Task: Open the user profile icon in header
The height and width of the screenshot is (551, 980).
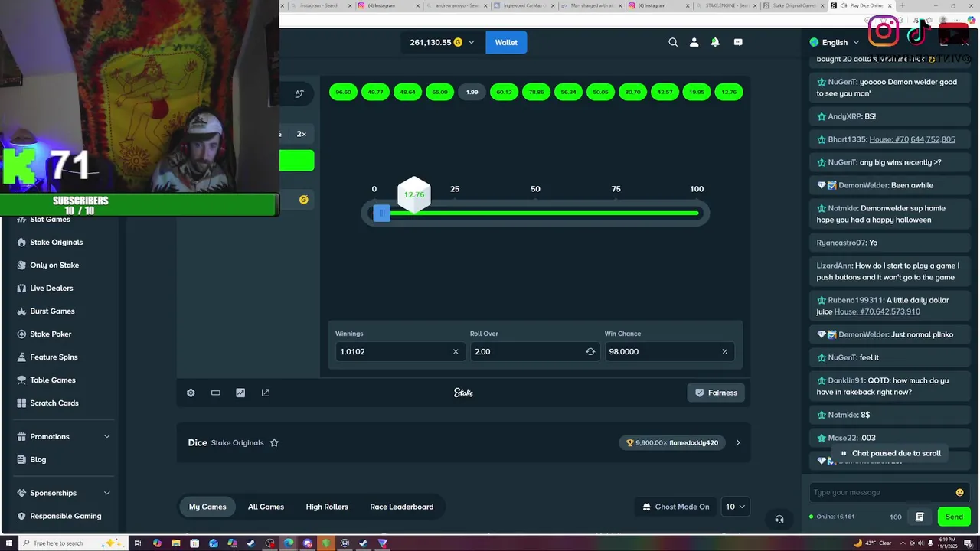Action: (694, 42)
